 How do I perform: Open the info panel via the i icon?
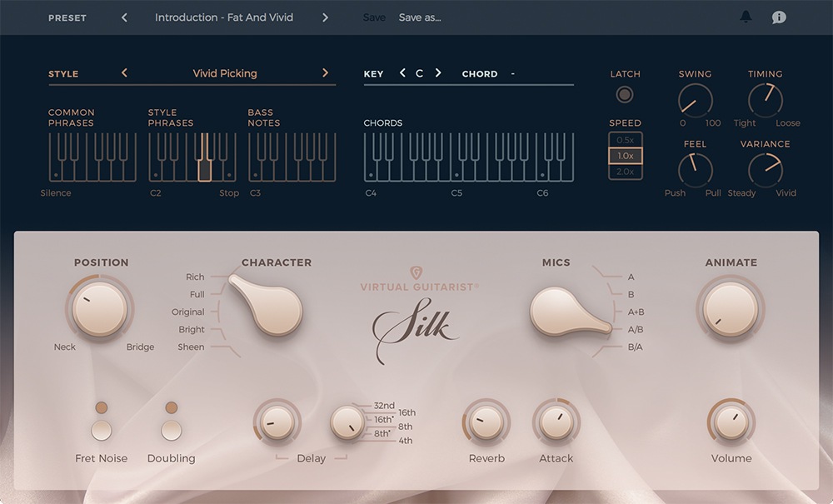[x=778, y=16]
